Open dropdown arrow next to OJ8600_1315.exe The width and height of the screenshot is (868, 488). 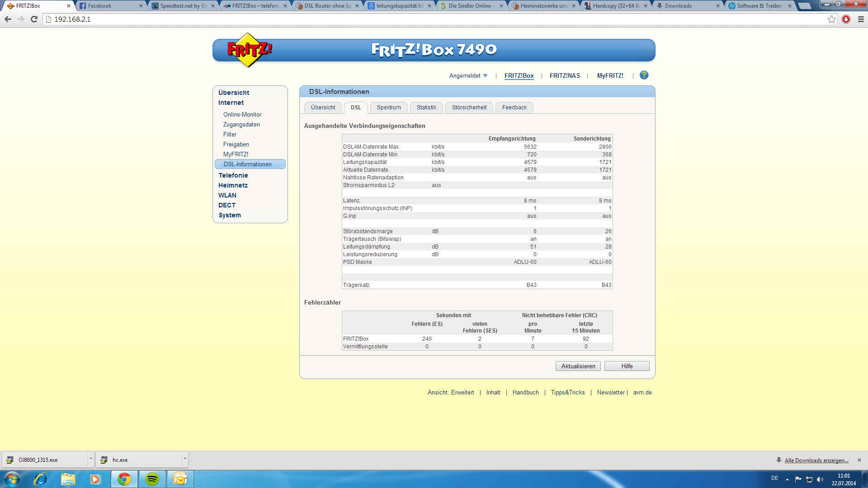point(91,459)
